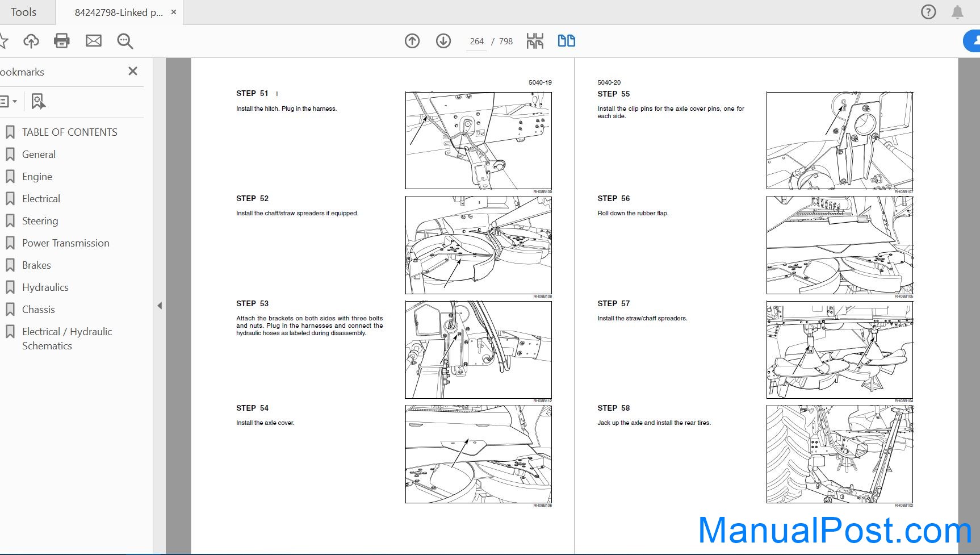Screen dimensions: 980x555
Task: Switch to the 84242798-Linked document tab
Action: [x=119, y=12]
